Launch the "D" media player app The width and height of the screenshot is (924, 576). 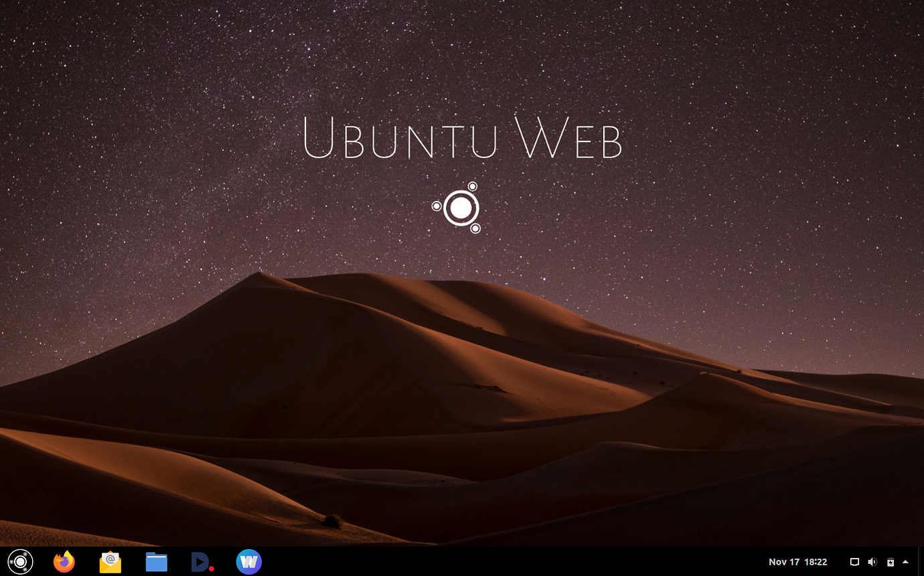tap(202, 562)
